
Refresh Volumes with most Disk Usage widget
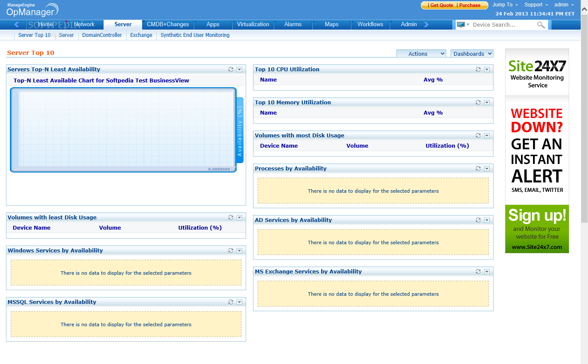click(x=478, y=136)
